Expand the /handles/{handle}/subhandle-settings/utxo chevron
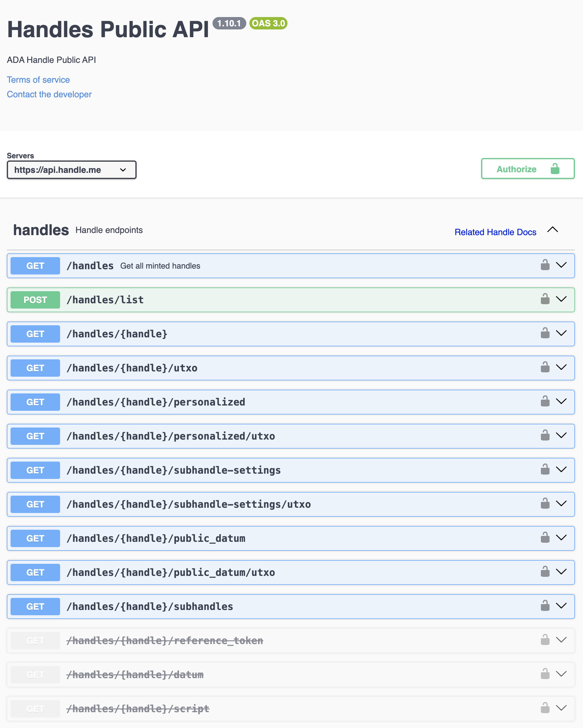The width and height of the screenshot is (583, 728). [561, 504]
